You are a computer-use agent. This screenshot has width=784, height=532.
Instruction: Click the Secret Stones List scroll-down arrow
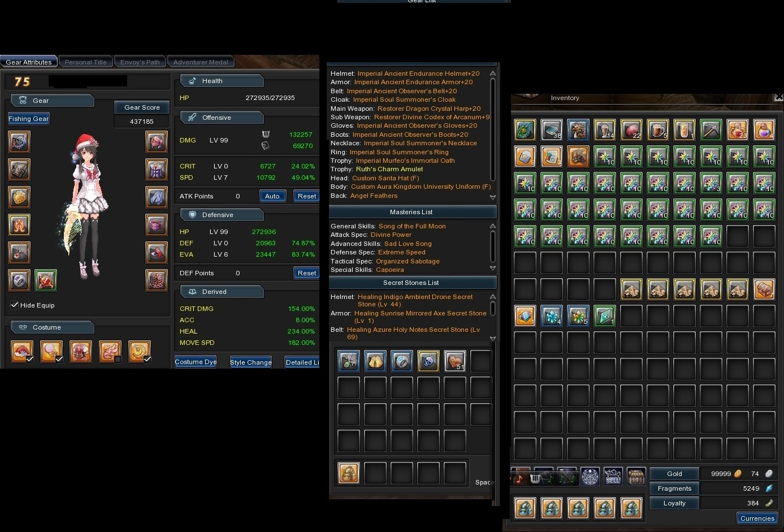click(x=493, y=339)
